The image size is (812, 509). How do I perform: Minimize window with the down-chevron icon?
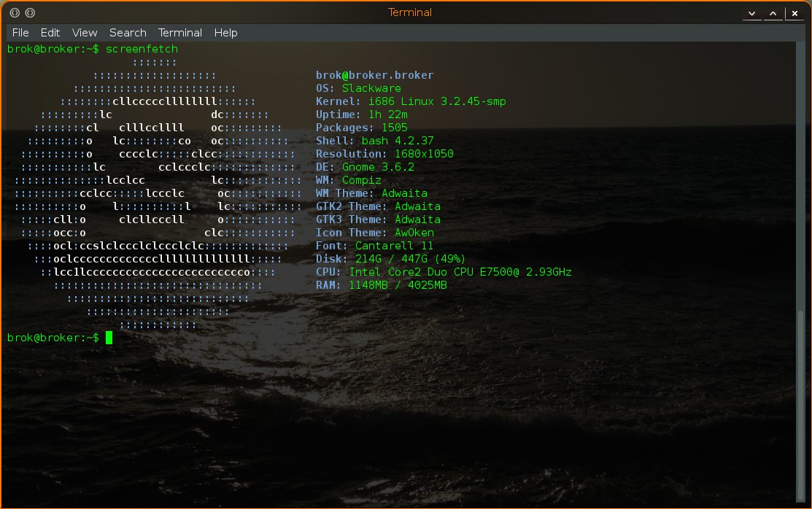pyautogui.click(x=752, y=13)
